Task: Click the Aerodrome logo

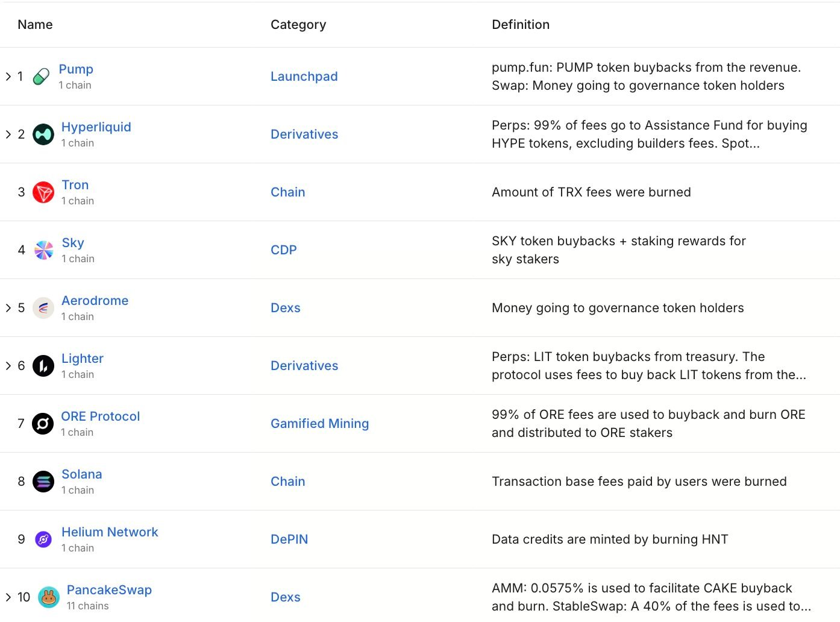Action: [43, 307]
